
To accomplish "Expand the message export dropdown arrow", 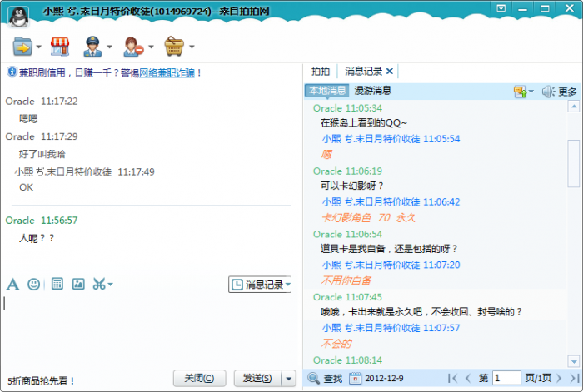I will pos(531,92).
